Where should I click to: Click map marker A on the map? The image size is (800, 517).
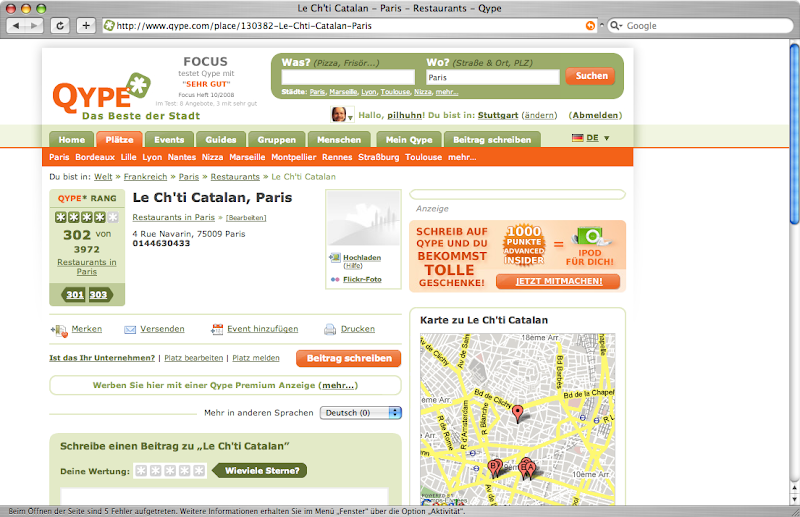[531, 469]
